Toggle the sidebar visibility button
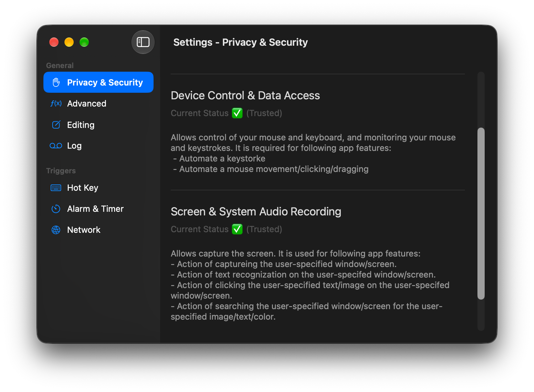The width and height of the screenshot is (534, 392). pyautogui.click(x=143, y=42)
